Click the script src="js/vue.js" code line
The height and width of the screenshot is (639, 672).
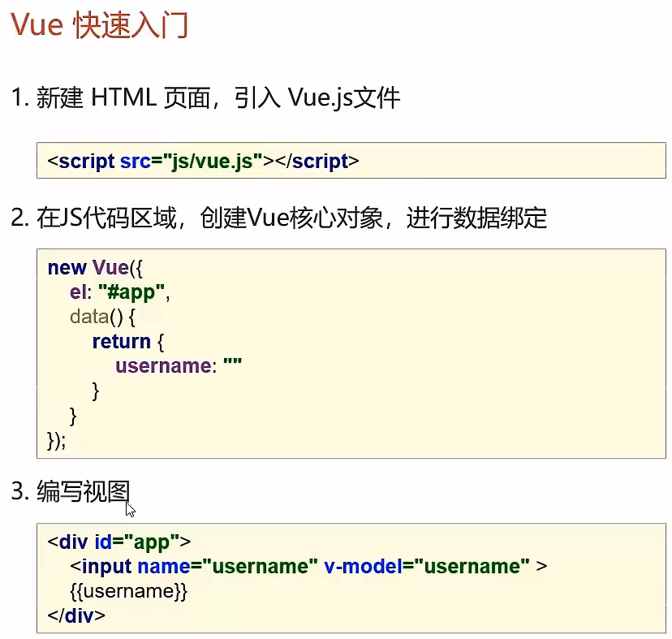click(x=203, y=162)
